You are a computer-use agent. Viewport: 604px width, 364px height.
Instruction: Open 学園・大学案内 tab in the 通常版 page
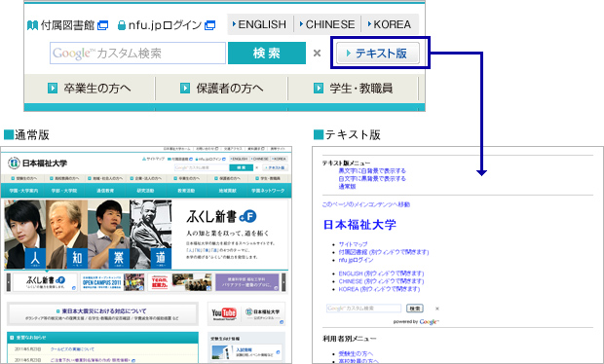[23, 191]
